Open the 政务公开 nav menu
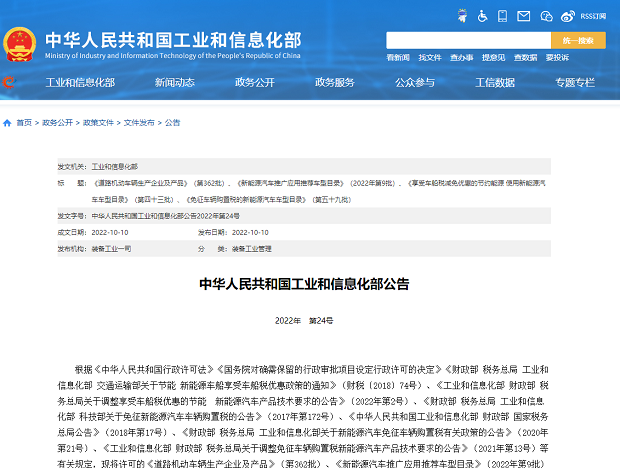Screen dimensions: 620x468 coord(255,82)
